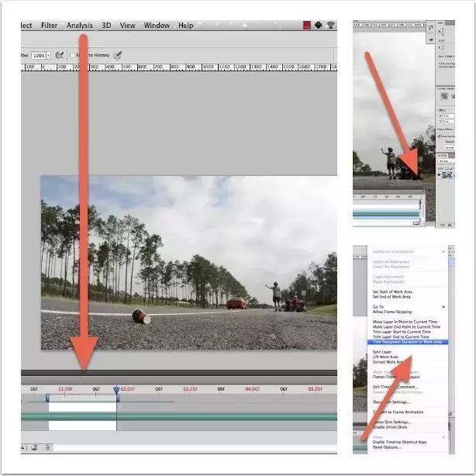Image resolution: width=476 pixels, height=476 pixels.
Task: Expand the Go To submenu
Action: 378,307
